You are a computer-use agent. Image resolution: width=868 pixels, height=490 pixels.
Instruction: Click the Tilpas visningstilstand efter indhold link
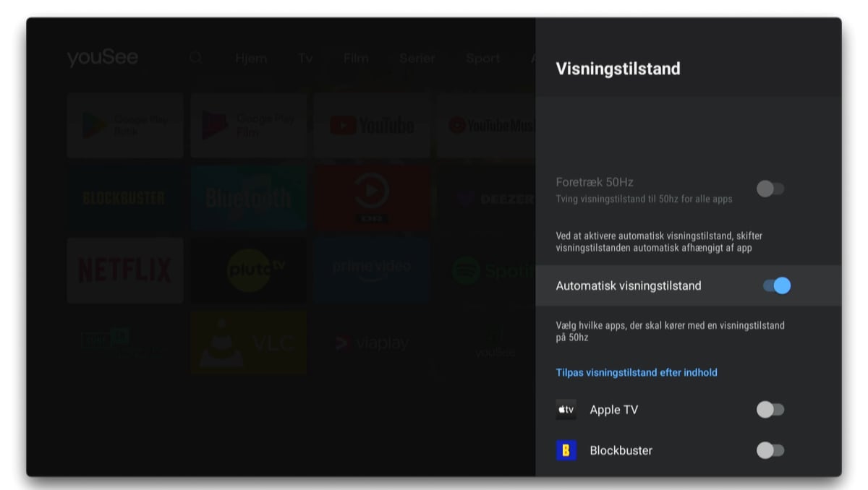tap(637, 372)
